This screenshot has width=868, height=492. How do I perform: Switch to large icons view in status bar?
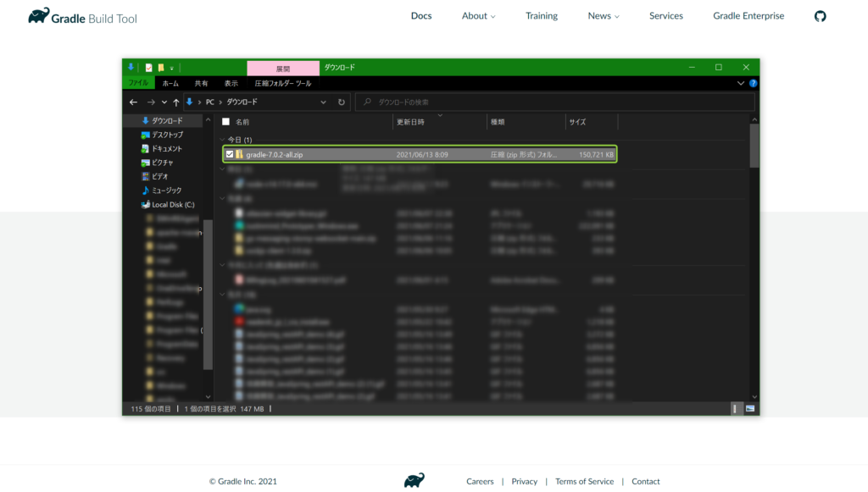pos(750,408)
